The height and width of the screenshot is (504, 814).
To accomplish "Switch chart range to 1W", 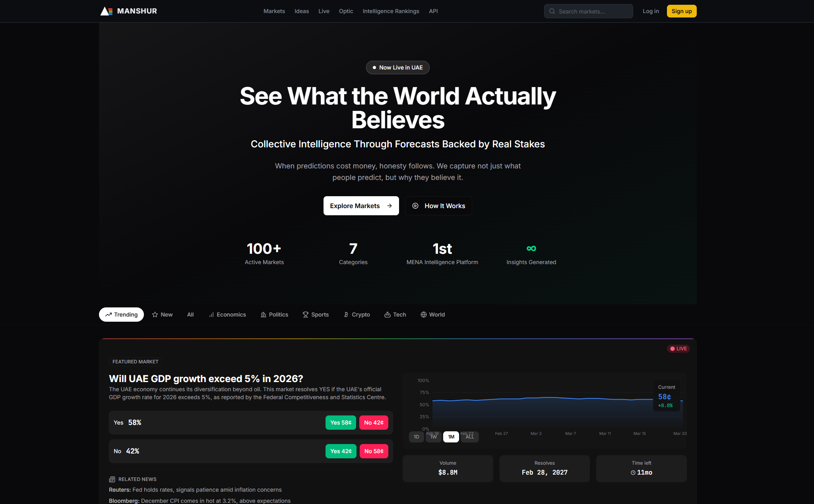I will 434,437.
